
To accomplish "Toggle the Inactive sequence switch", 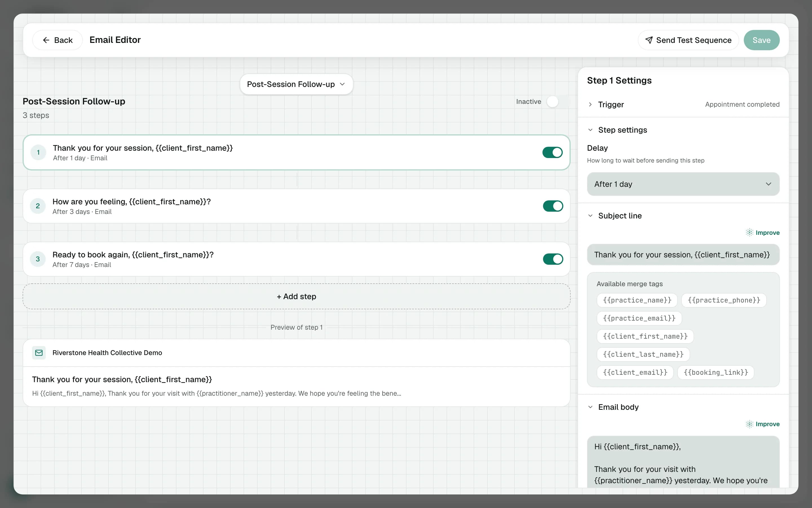I will point(558,102).
